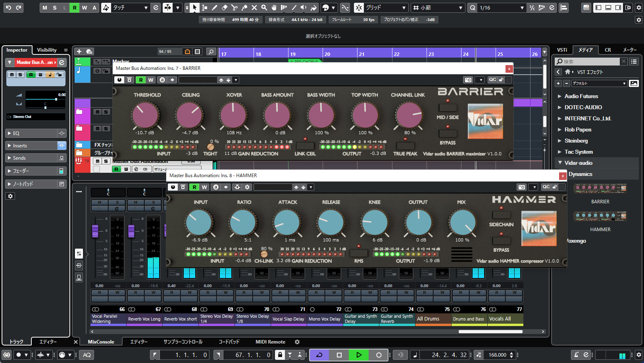Select the Mute X tool
Image resolution: width=644 pixels, height=363 pixels.
click(x=254, y=8)
